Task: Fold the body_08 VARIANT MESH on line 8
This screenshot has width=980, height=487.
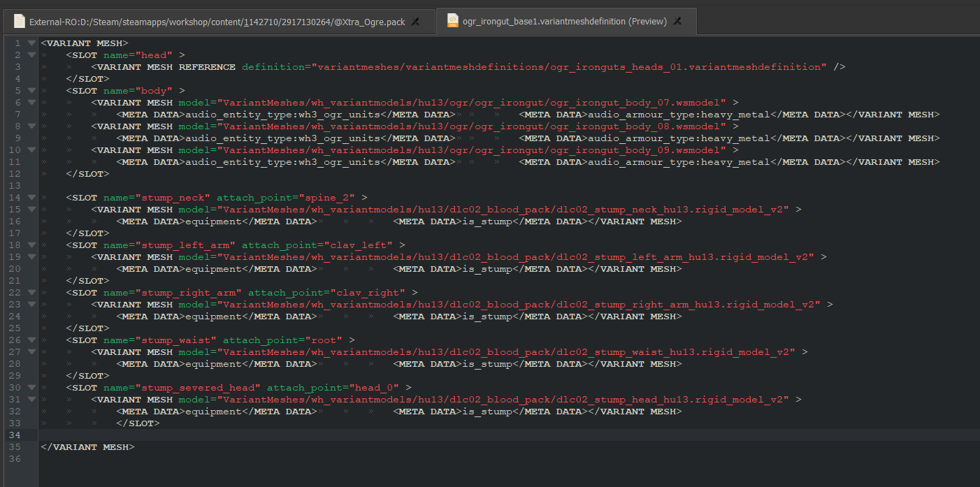Action: pos(31,126)
